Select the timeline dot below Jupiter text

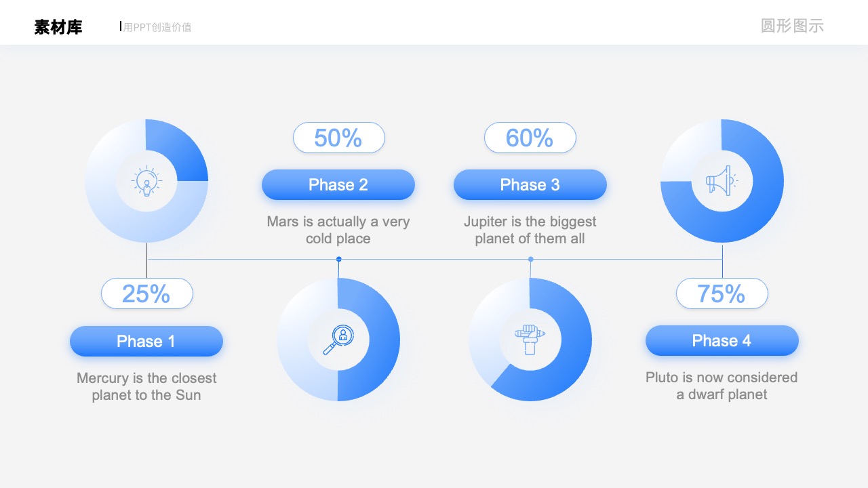pyautogui.click(x=531, y=259)
